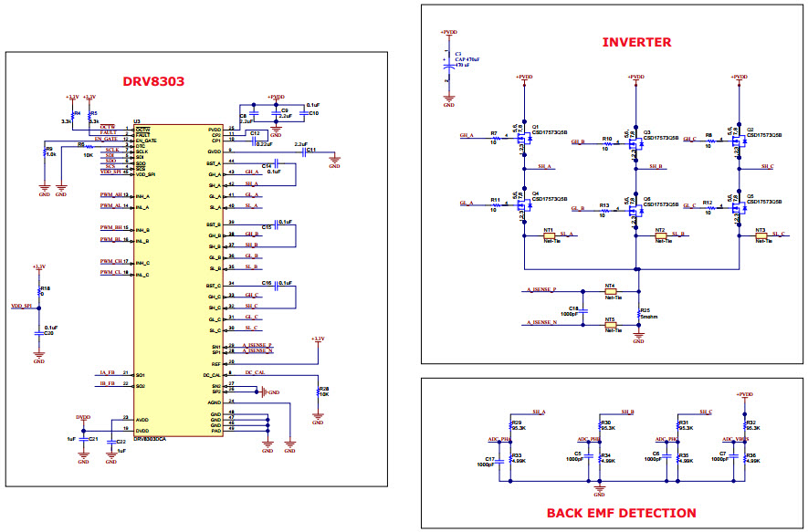Select the Q4 MOSFET symbol
This screenshot has width=808, height=532.
pos(525,205)
